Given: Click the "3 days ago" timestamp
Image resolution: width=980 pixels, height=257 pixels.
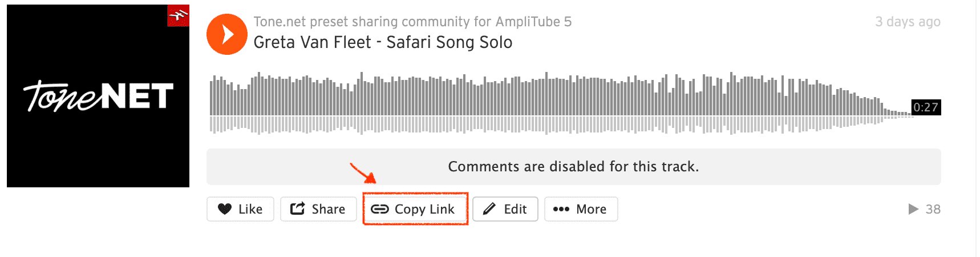Looking at the screenshot, I should click(x=908, y=22).
